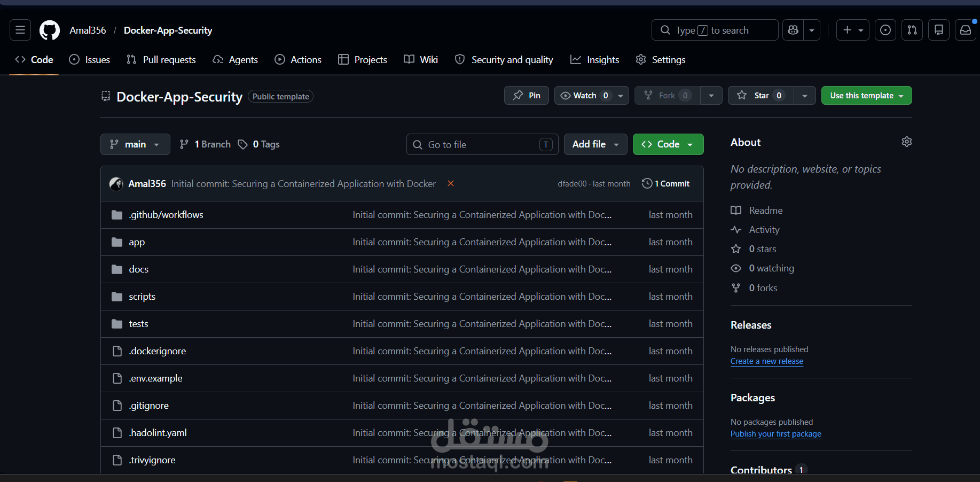Open the .dockerignore file

click(158, 351)
